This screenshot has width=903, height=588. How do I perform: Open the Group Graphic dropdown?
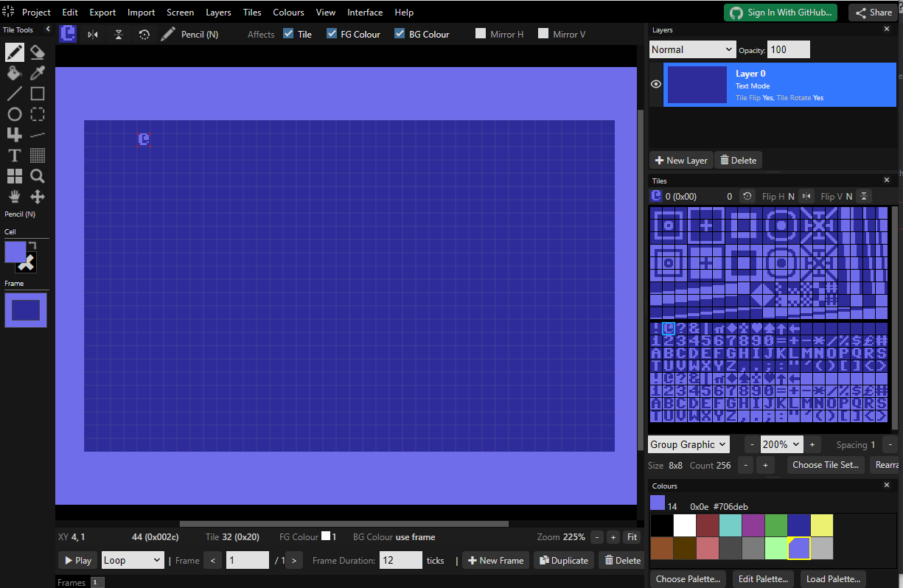[688, 444]
